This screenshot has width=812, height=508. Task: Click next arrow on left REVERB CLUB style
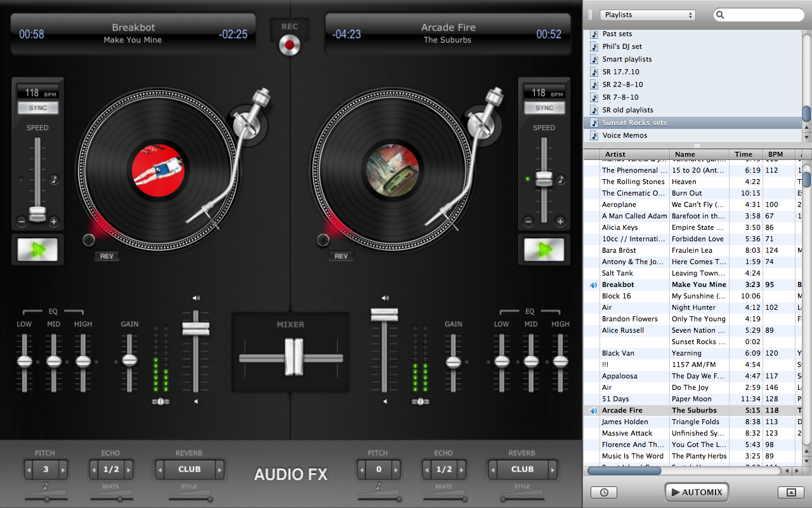(x=219, y=470)
